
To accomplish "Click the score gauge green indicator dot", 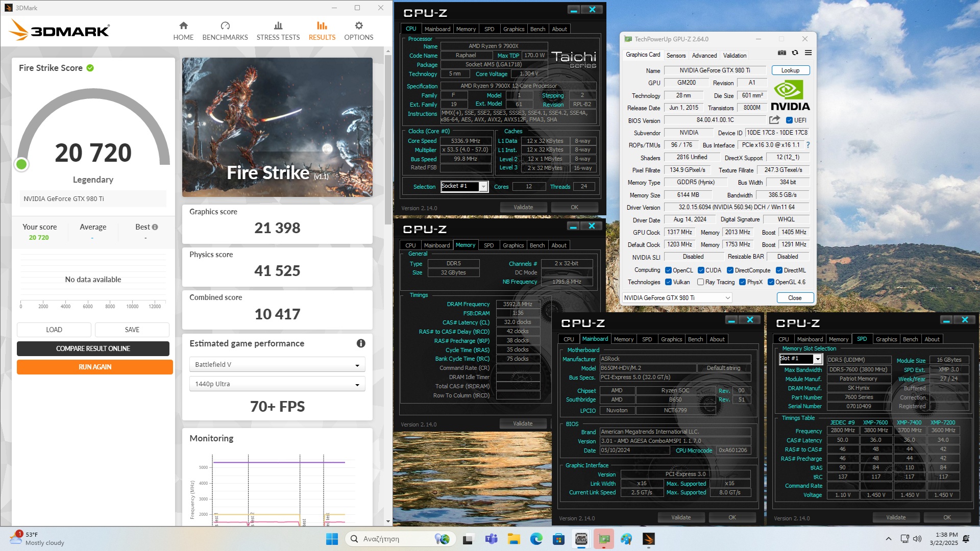I will click(x=21, y=164).
